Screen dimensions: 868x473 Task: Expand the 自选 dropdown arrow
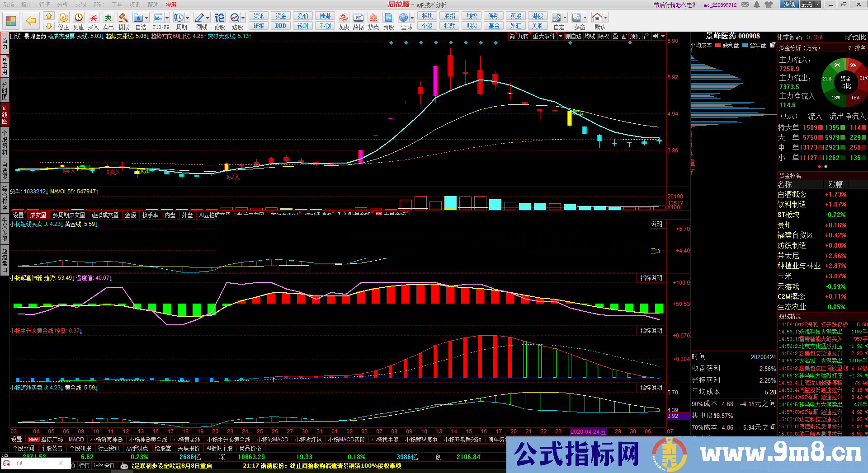pyautogui.click(x=147, y=18)
